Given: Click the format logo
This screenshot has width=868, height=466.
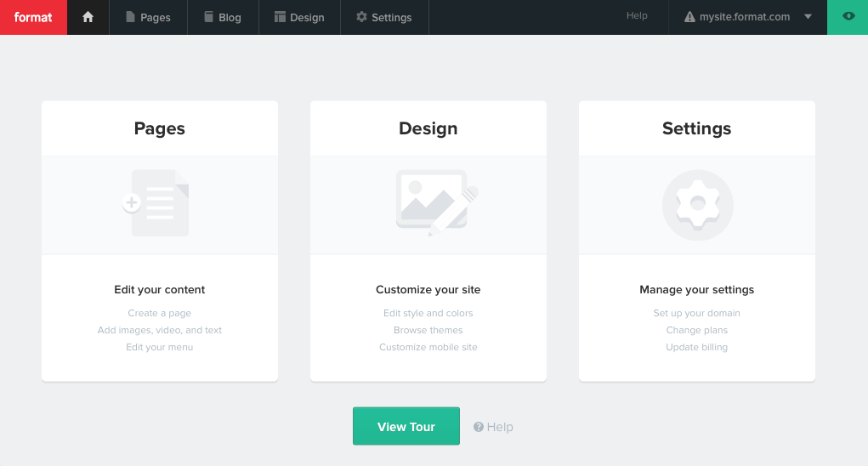Looking at the screenshot, I should point(33,17).
